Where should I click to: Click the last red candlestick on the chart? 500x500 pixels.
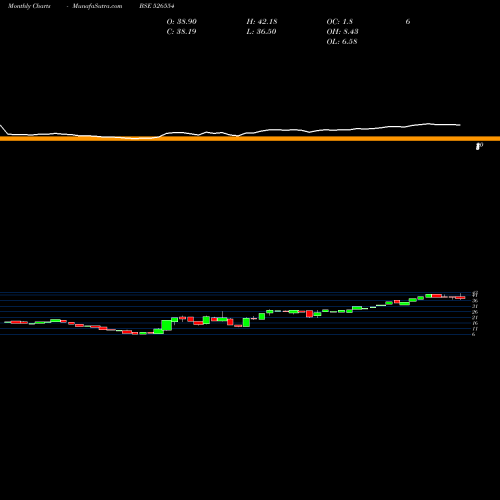(x=461, y=297)
